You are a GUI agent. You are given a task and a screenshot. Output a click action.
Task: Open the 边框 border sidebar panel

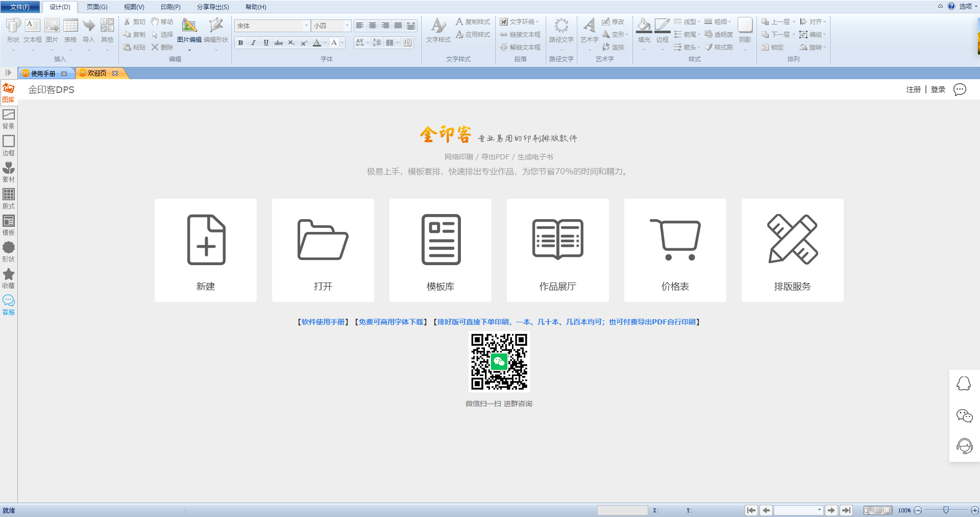[x=8, y=146]
